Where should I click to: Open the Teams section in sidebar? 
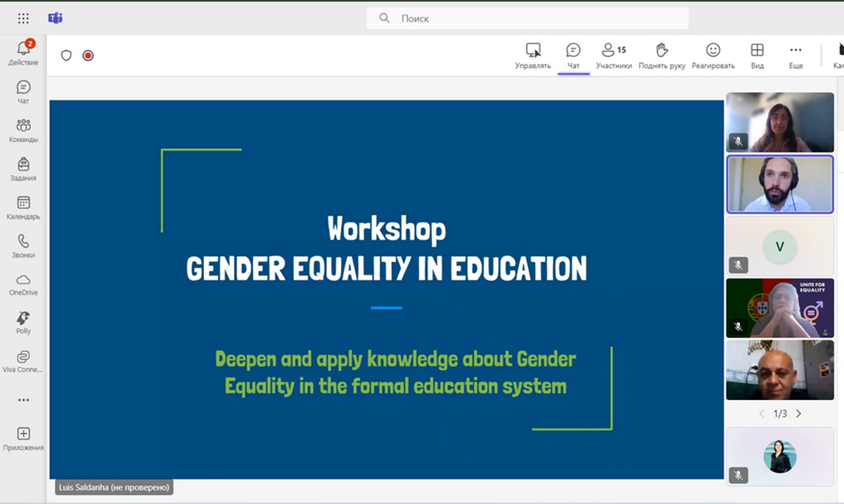tap(23, 129)
